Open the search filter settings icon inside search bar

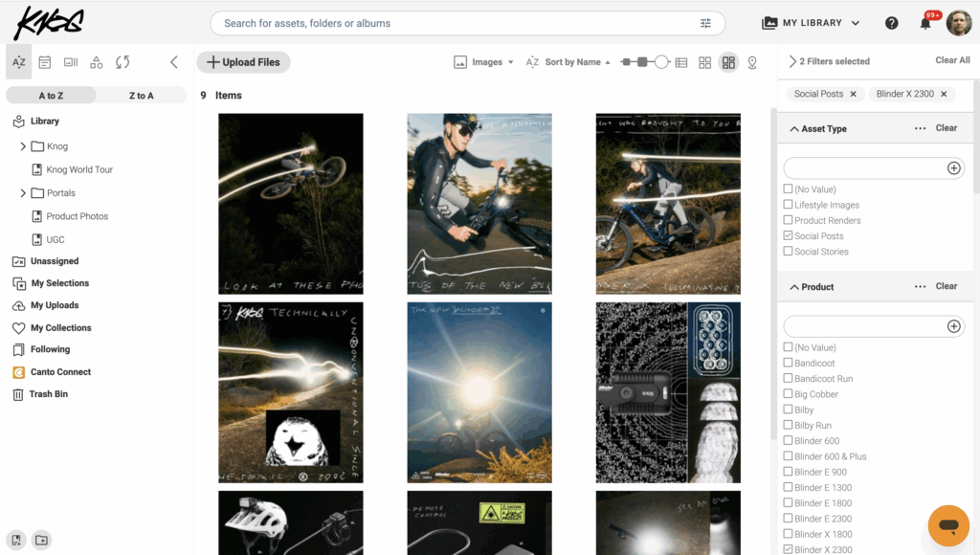[x=705, y=22]
